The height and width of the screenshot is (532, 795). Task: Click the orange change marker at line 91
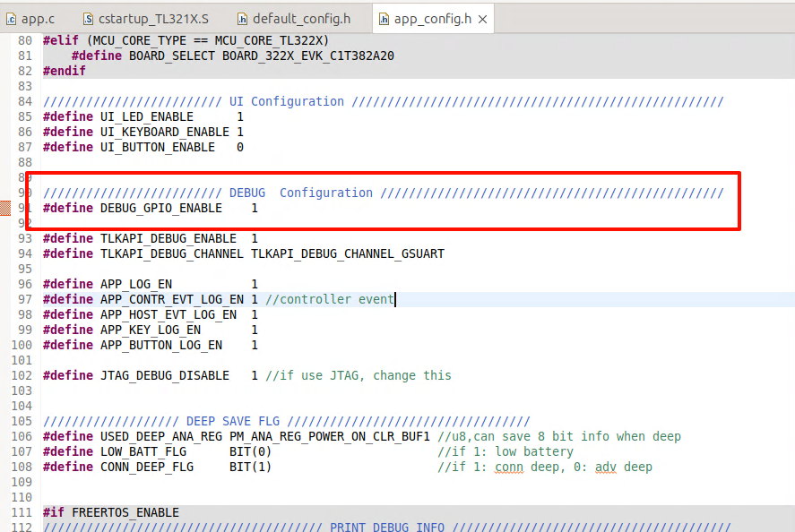point(4,208)
